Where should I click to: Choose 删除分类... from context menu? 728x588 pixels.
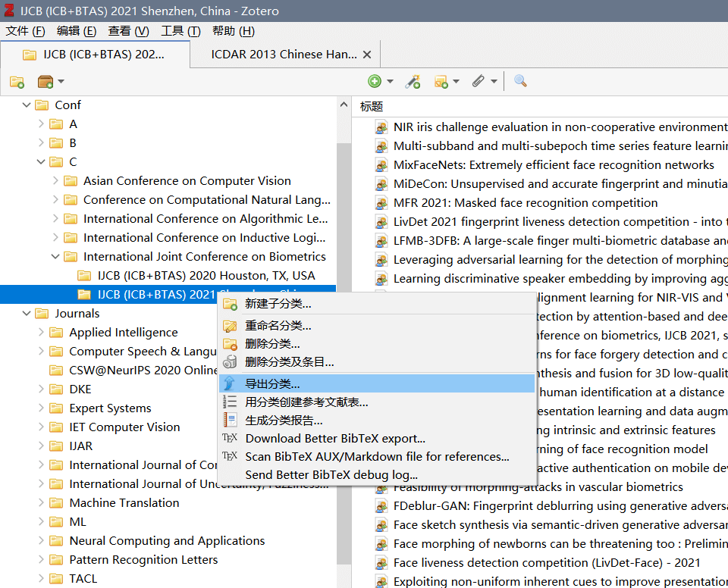(377, 344)
